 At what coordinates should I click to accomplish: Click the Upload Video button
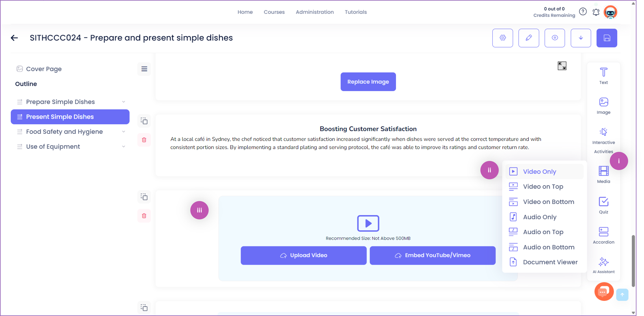[x=304, y=255]
